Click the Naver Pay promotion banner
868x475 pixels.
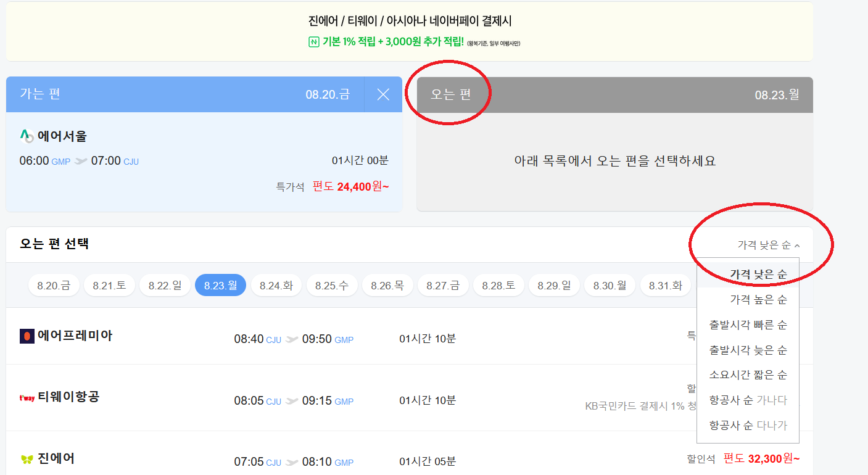coord(410,31)
